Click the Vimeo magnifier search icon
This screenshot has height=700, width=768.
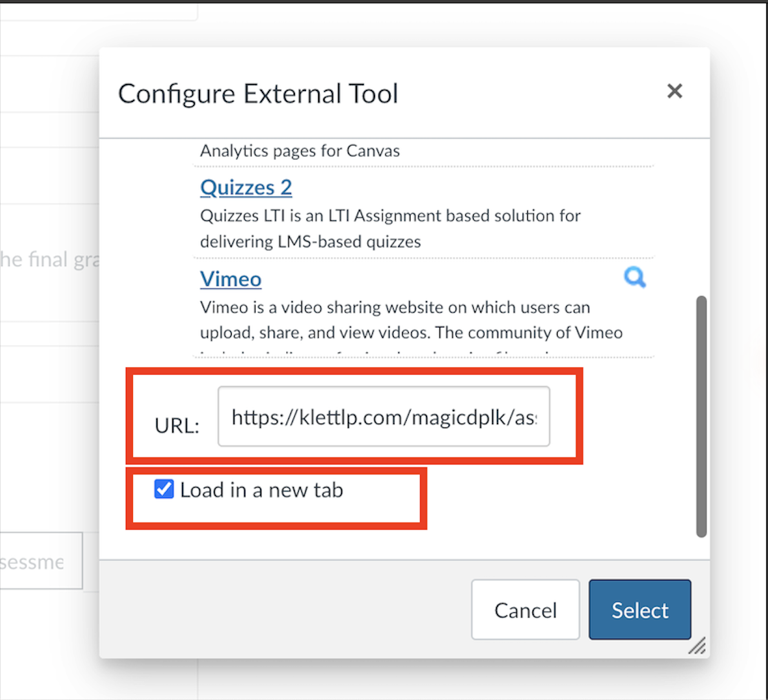[634, 278]
